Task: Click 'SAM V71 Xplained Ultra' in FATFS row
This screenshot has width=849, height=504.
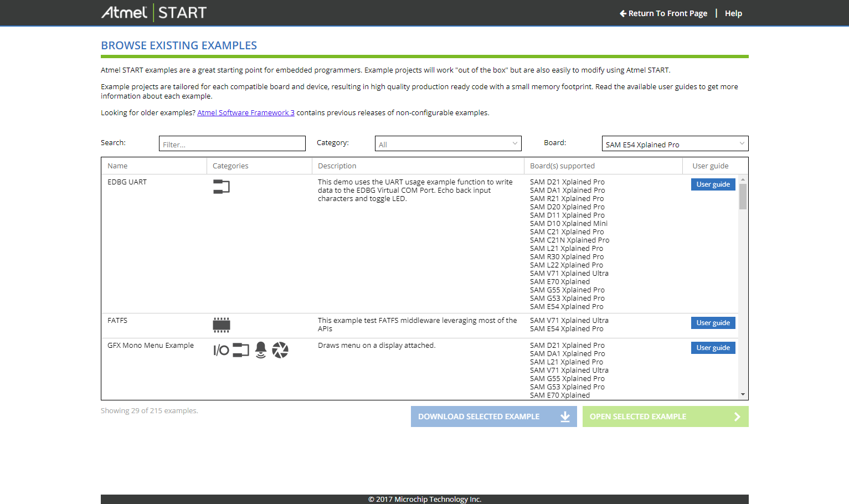Action: pyautogui.click(x=569, y=320)
